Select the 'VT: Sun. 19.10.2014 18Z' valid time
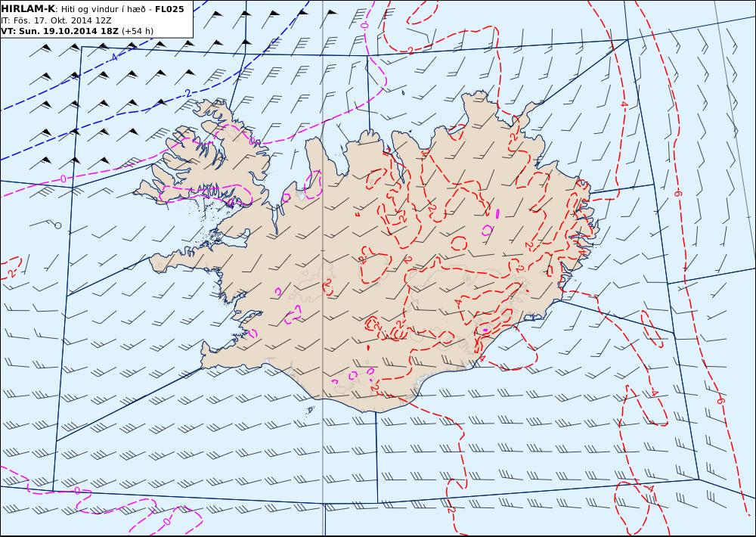Viewport: 756px width, 537px height. point(60,31)
